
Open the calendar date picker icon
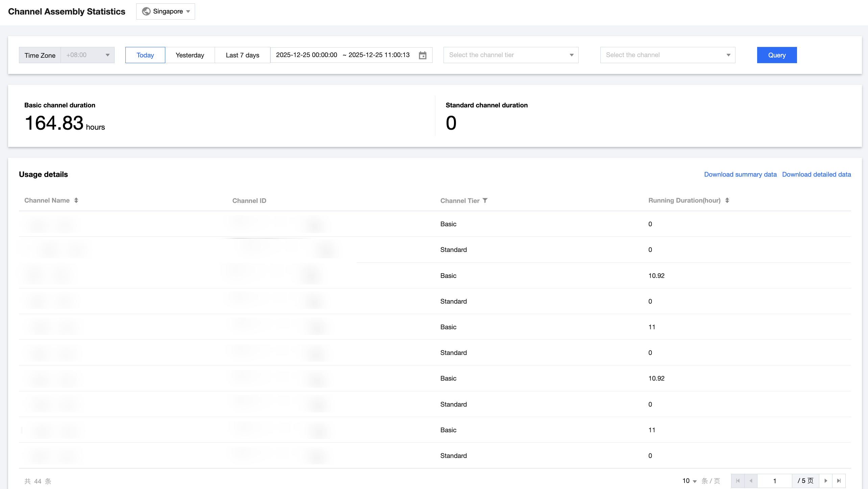click(423, 55)
